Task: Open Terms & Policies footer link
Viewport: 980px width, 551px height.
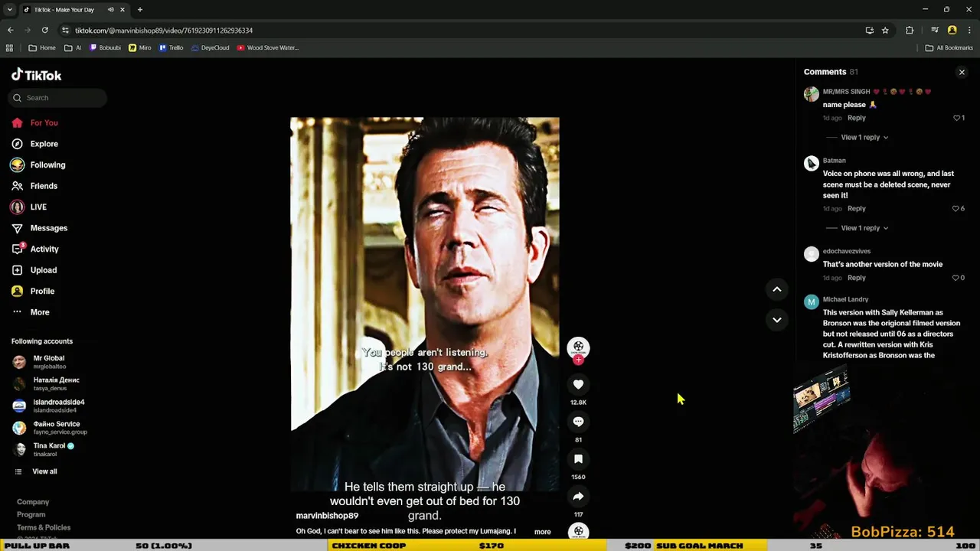Action: [44, 527]
